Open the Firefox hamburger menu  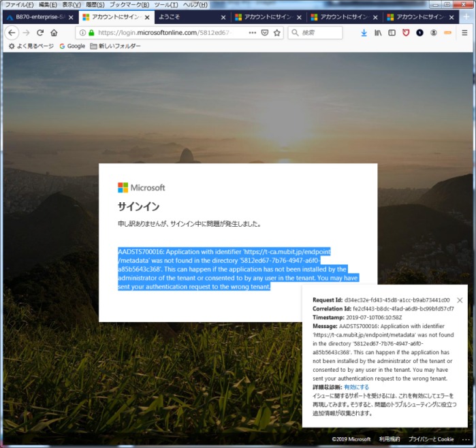pos(464,33)
